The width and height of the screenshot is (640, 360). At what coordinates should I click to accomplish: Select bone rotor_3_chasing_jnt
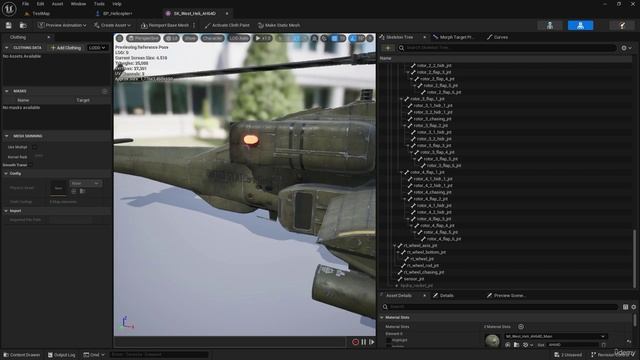click(x=432, y=119)
